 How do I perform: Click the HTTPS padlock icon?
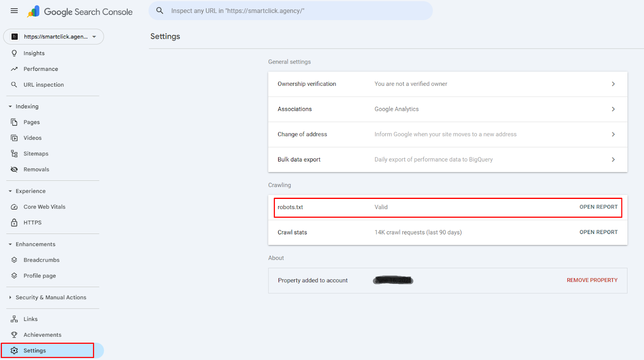click(x=14, y=222)
